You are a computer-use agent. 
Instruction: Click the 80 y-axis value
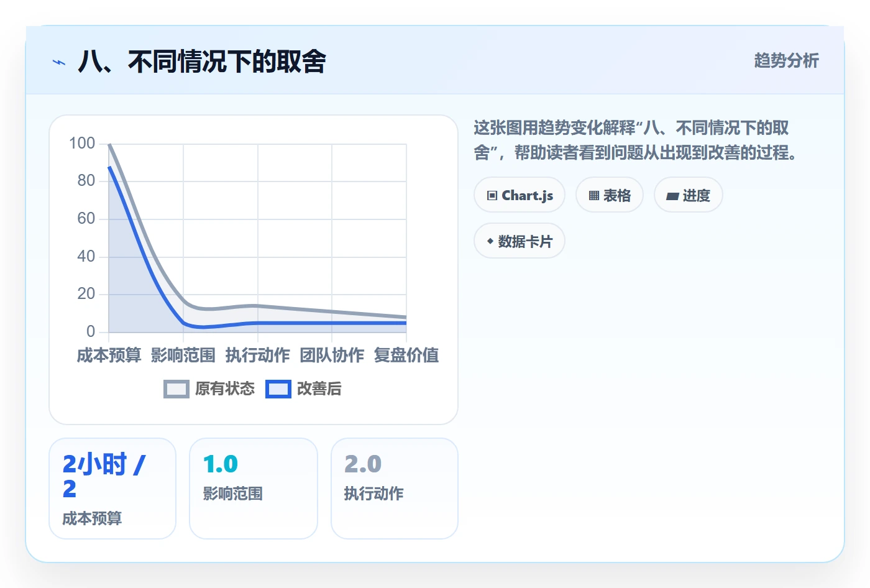86,181
